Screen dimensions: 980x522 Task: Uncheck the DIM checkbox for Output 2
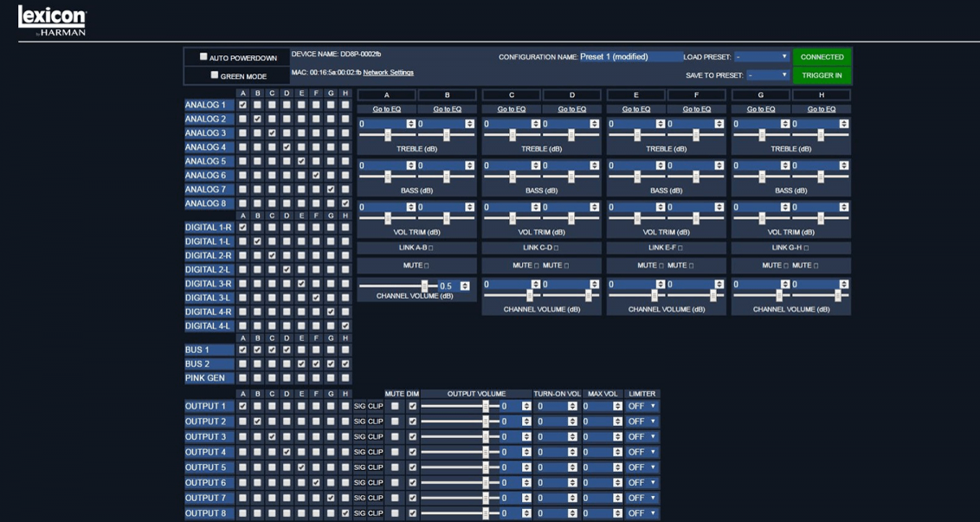[x=412, y=422]
